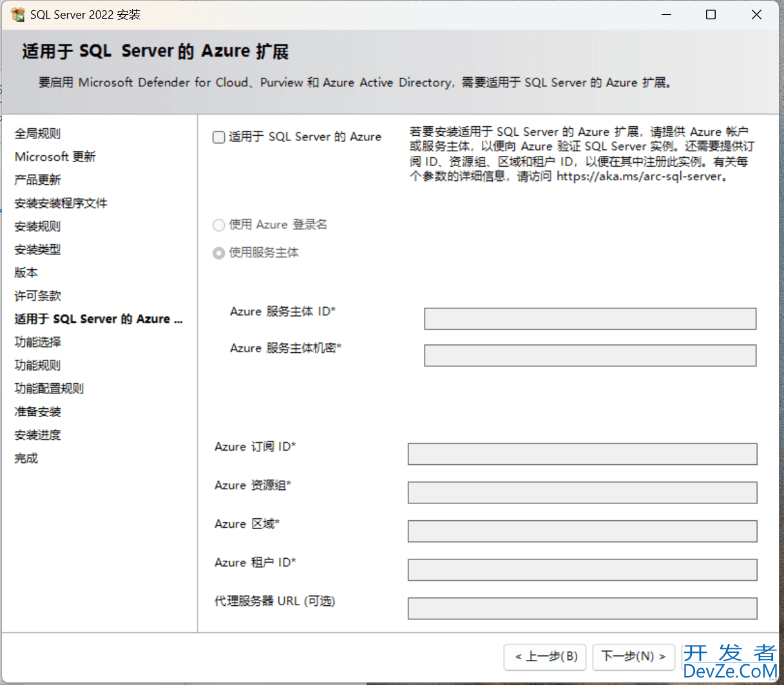Click the Azure 资源组* label
This screenshot has width=784, height=685.
point(253,485)
